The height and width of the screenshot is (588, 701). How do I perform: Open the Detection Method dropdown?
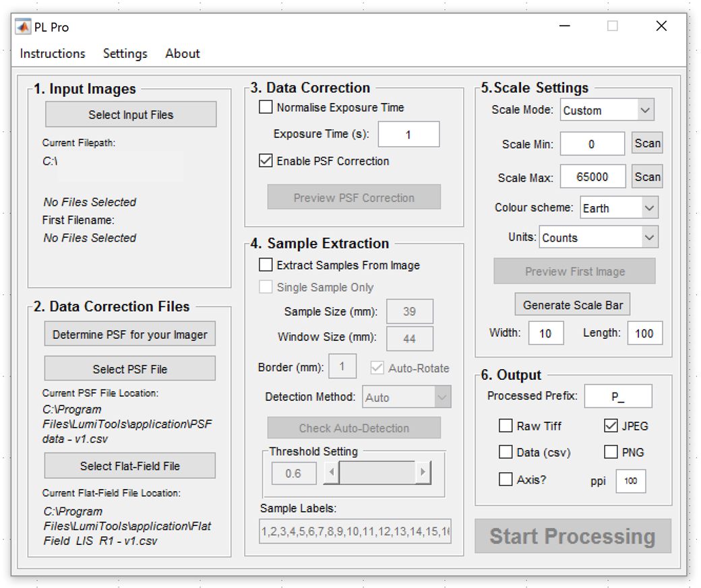point(406,397)
